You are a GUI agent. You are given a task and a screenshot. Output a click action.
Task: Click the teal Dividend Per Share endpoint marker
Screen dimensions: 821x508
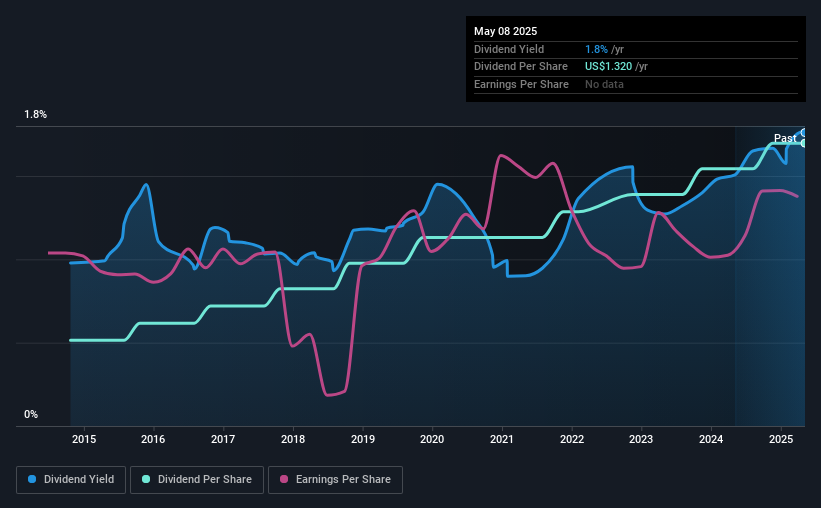pyautogui.click(x=804, y=143)
